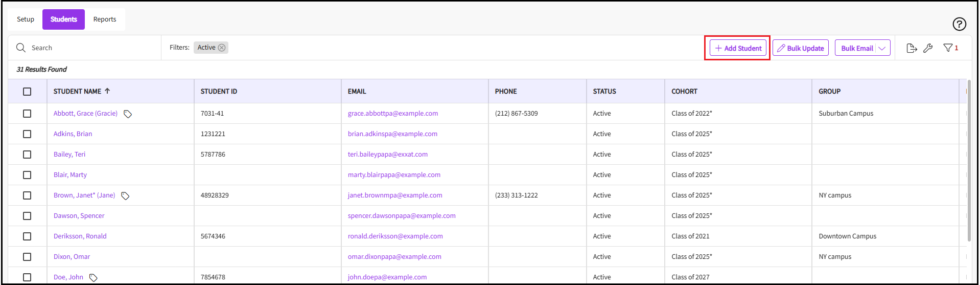This screenshot has width=980, height=285.
Task: Open the wrench settings icon
Action: click(x=928, y=48)
